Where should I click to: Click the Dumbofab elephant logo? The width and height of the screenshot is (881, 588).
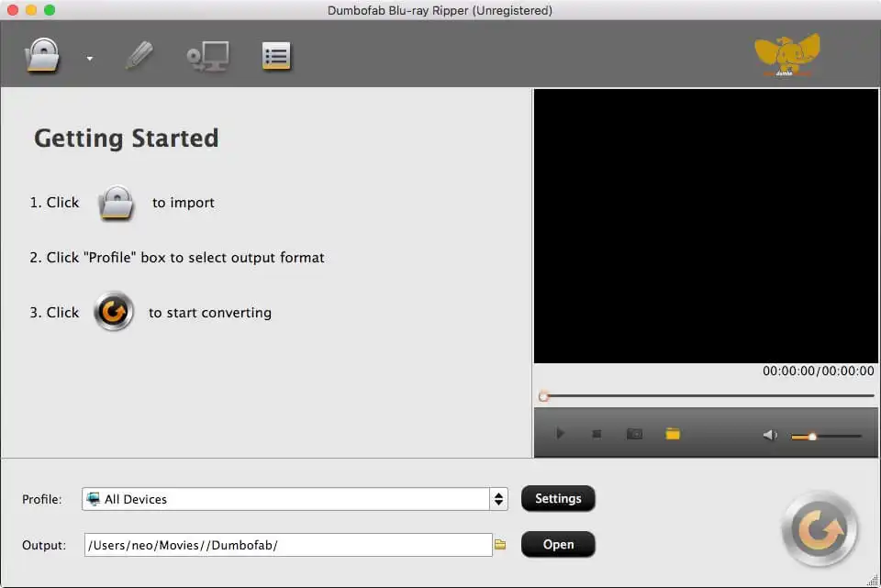(x=786, y=52)
